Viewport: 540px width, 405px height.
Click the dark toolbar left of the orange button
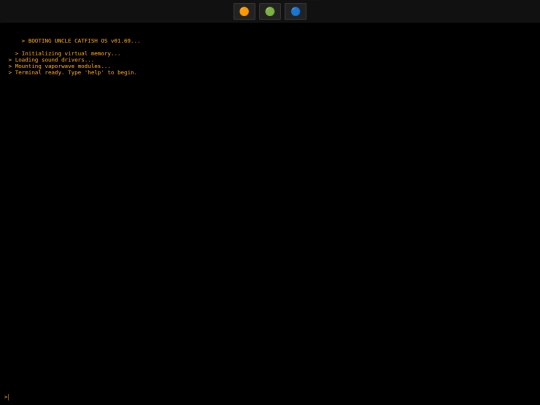tap(116, 11)
